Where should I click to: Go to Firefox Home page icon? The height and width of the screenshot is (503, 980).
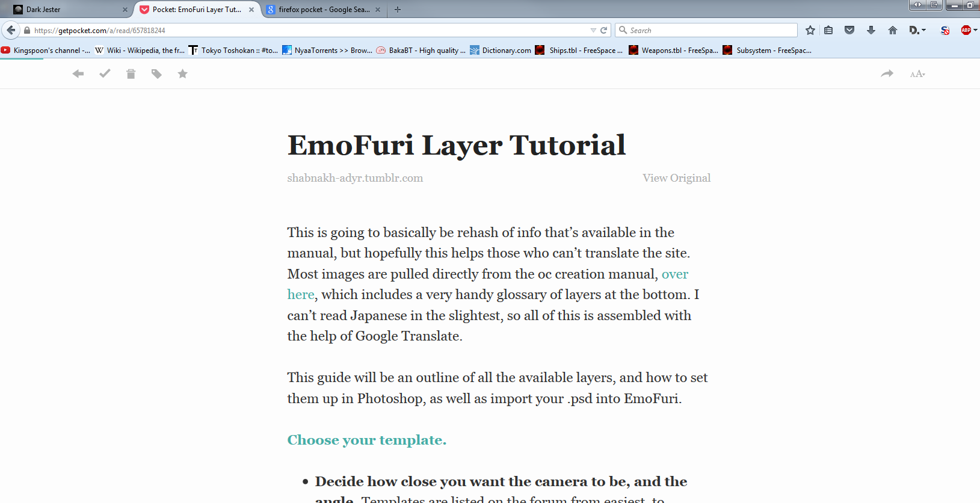(893, 30)
